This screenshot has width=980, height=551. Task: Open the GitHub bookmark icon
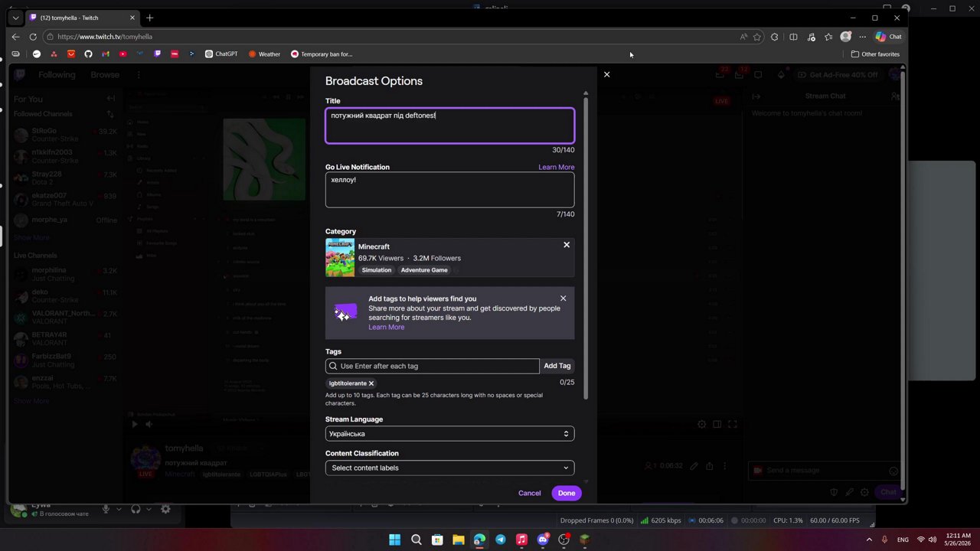click(x=88, y=54)
